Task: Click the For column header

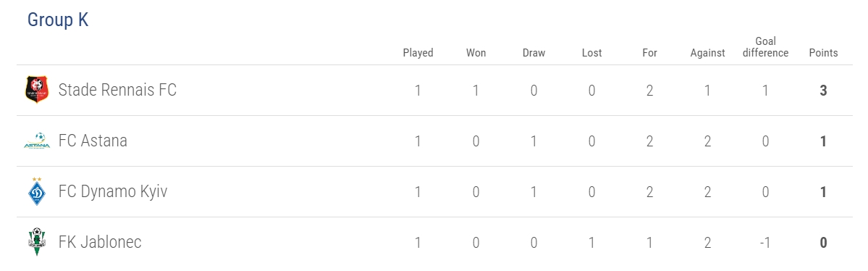Action: coord(649,53)
